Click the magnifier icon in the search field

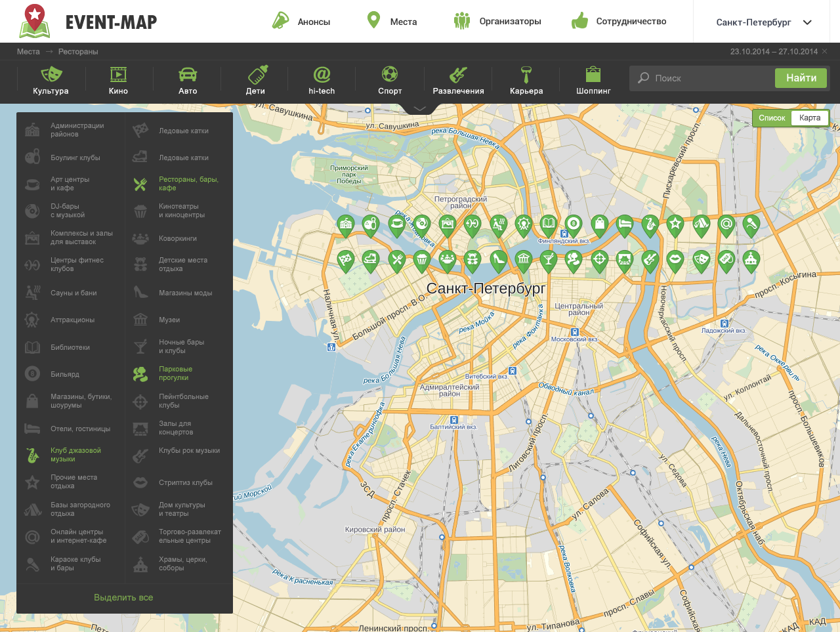pos(644,78)
